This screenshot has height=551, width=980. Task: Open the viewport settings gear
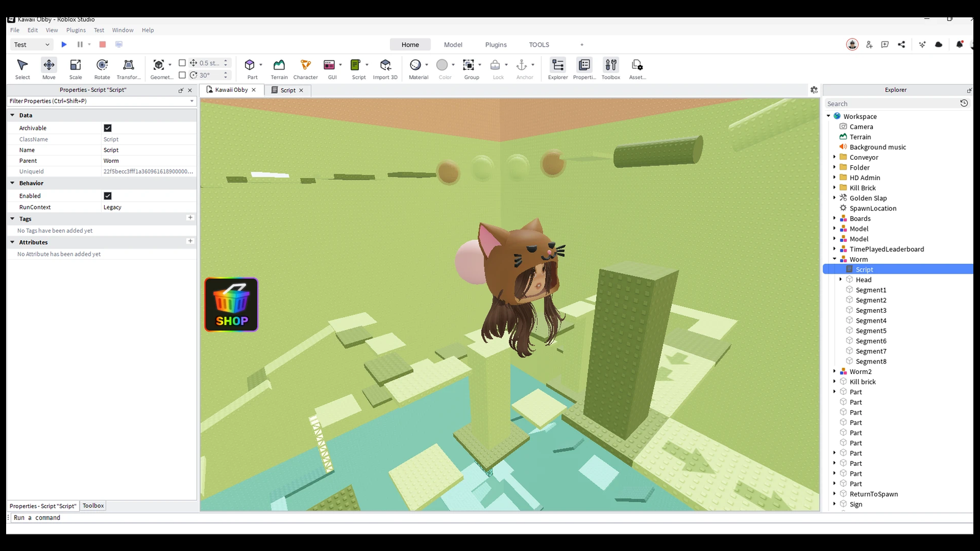814,89
